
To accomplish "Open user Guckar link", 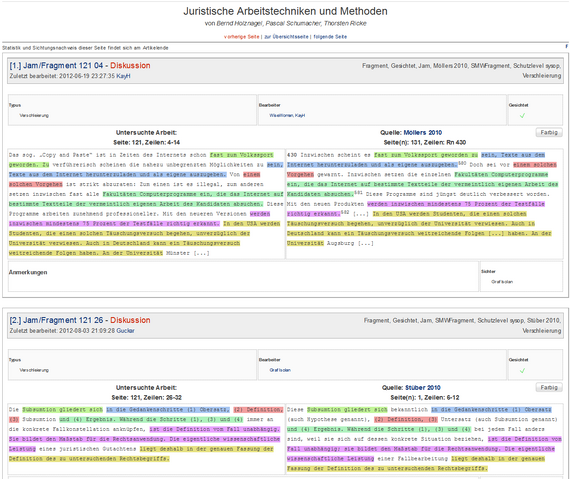I will tap(125, 331).
